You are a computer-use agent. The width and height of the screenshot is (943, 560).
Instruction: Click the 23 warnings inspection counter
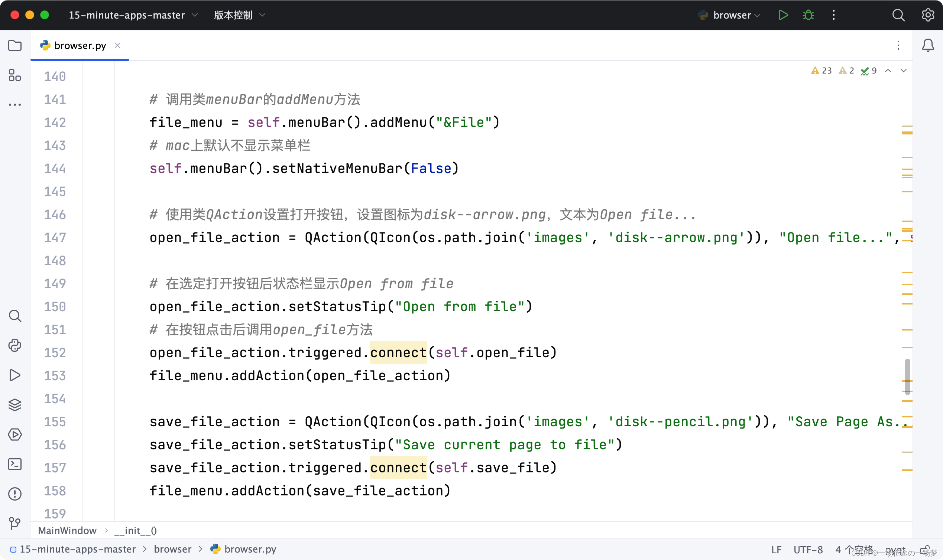(822, 71)
